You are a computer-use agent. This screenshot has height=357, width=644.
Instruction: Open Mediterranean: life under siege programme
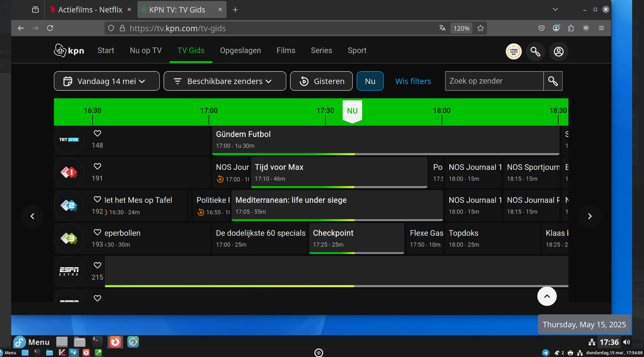pos(337,206)
